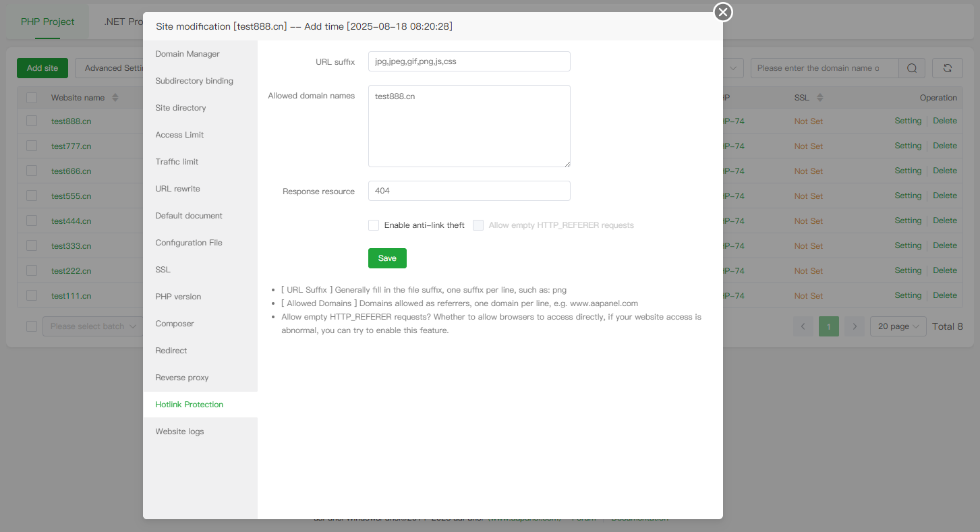Switch to the SSL settings section
The image size is (980, 532).
[x=163, y=270]
